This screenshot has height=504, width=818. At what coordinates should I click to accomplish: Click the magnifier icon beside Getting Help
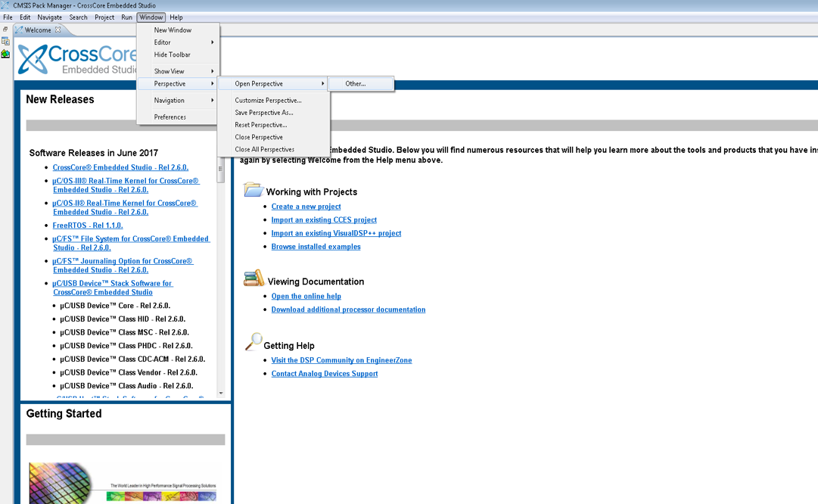[253, 342]
